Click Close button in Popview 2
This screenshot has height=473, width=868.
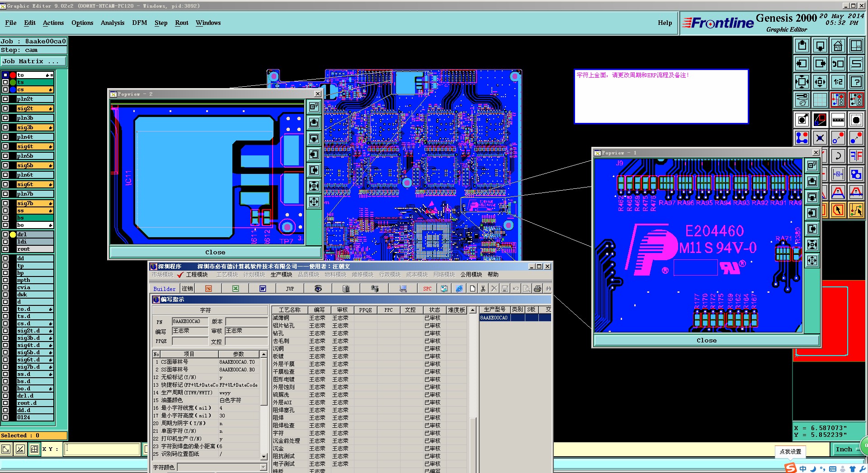(215, 253)
